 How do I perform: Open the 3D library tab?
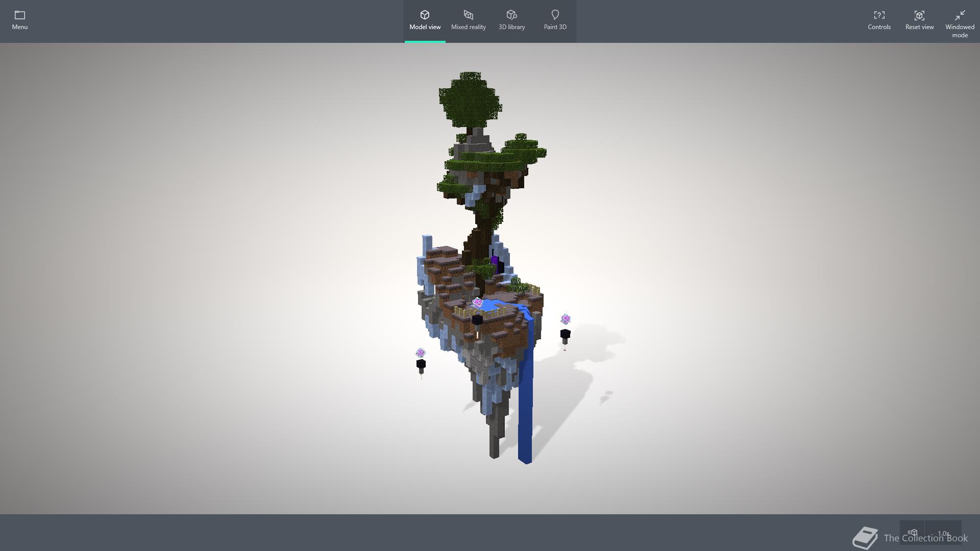(x=511, y=21)
